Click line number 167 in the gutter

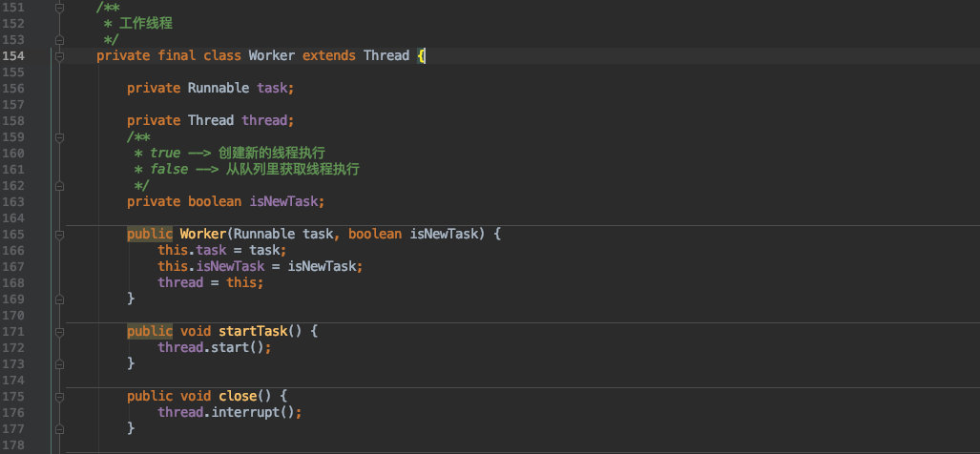[13, 267]
